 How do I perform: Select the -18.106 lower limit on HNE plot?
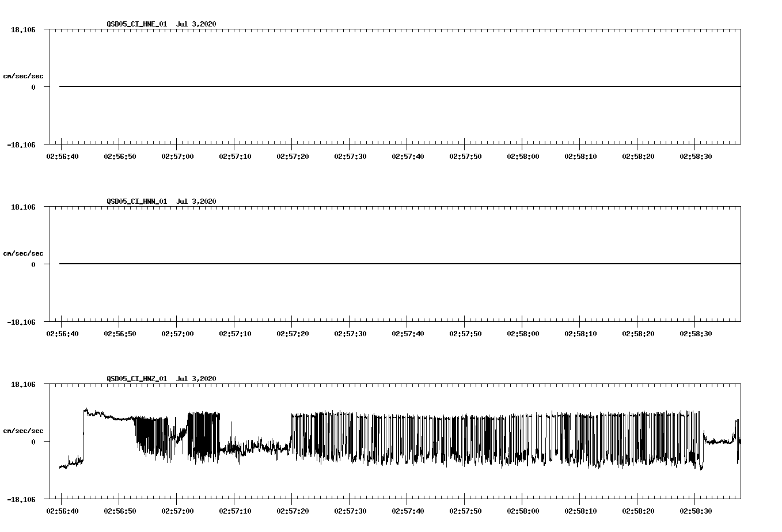pyautogui.click(x=21, y=145)
